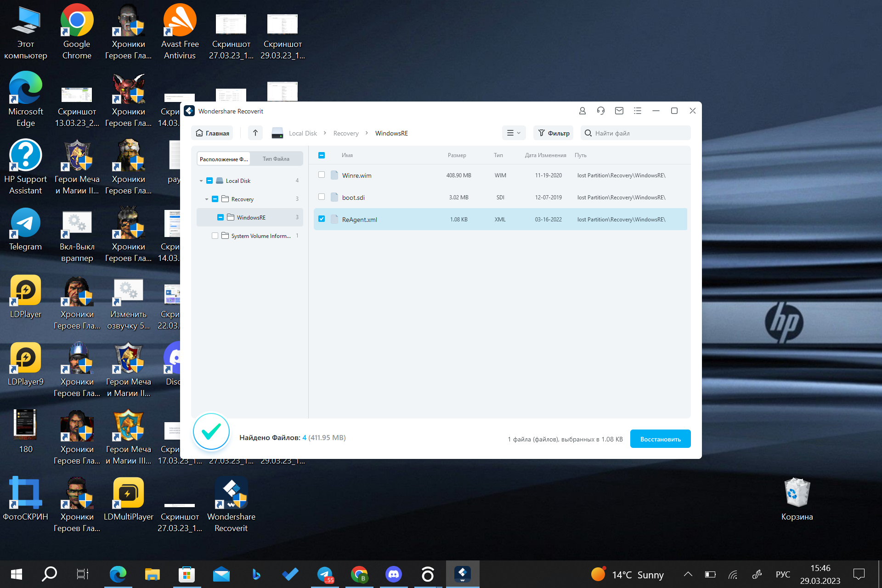The height and width of the screenshot is (588, 882).
Task: Sort files by Тип column
Action: (498, 155)
